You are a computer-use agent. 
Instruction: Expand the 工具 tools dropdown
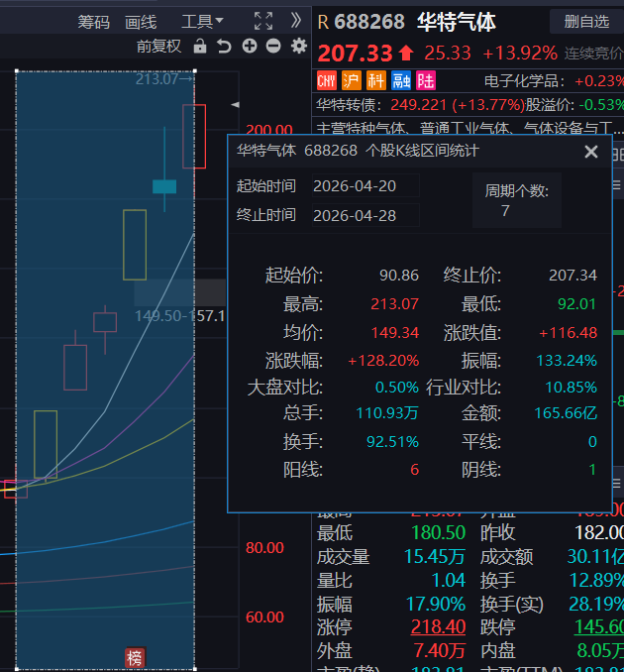[x=202, y=21]
